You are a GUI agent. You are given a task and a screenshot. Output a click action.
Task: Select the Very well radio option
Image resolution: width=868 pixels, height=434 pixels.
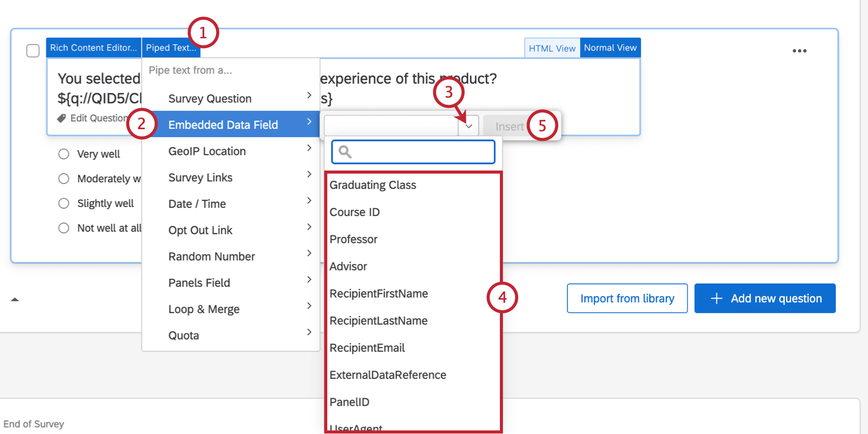tap(64, 154)
